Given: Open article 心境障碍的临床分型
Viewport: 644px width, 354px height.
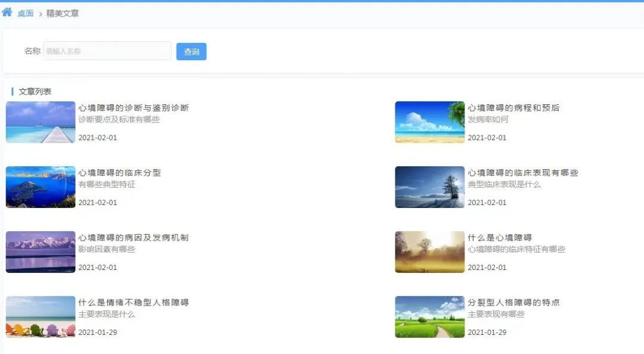Looking at the screenshot, I should [120, 173].
